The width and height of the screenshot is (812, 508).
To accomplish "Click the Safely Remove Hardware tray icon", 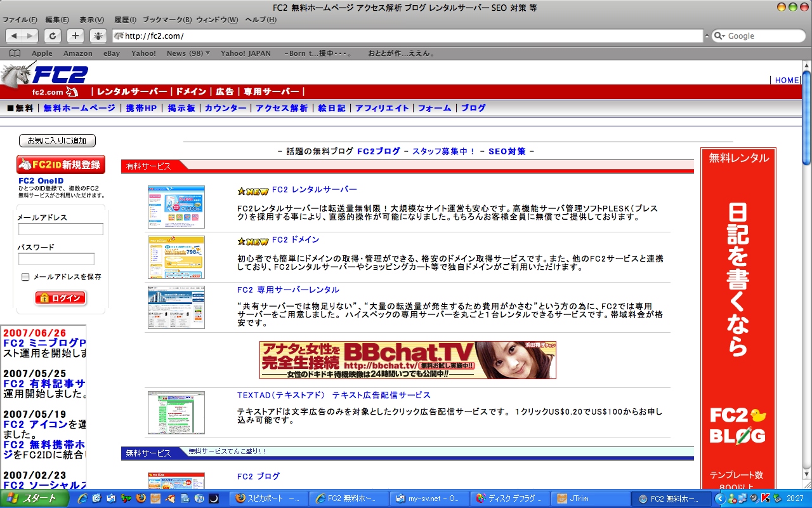I will (x=777, y=498).
